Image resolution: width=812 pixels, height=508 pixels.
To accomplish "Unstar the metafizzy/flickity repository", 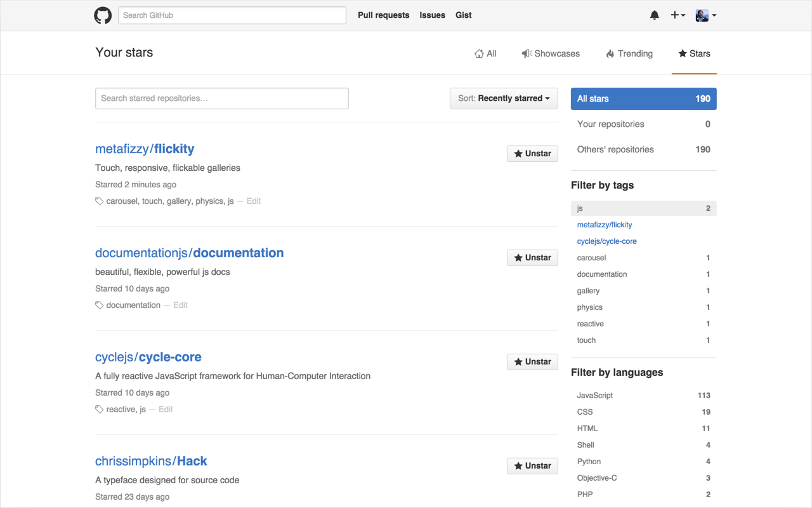I will click(532, 153).
